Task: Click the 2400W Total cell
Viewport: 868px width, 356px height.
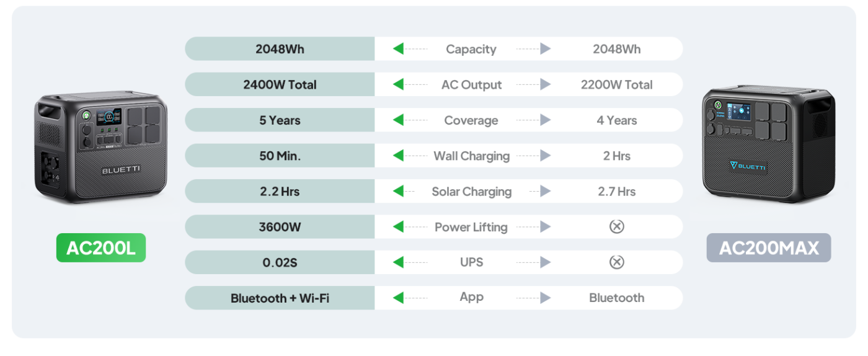Action: click(280, 85)
